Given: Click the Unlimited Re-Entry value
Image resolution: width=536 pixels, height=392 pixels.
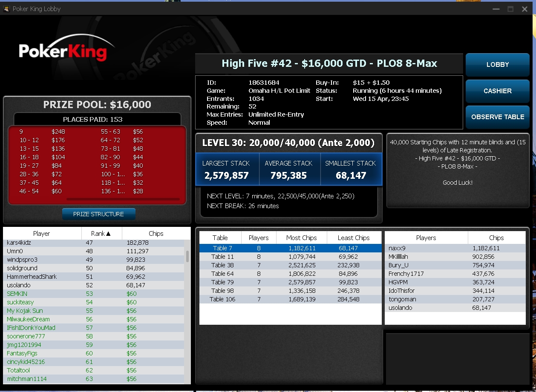Looking at the screenshot, I should (276, 114).
